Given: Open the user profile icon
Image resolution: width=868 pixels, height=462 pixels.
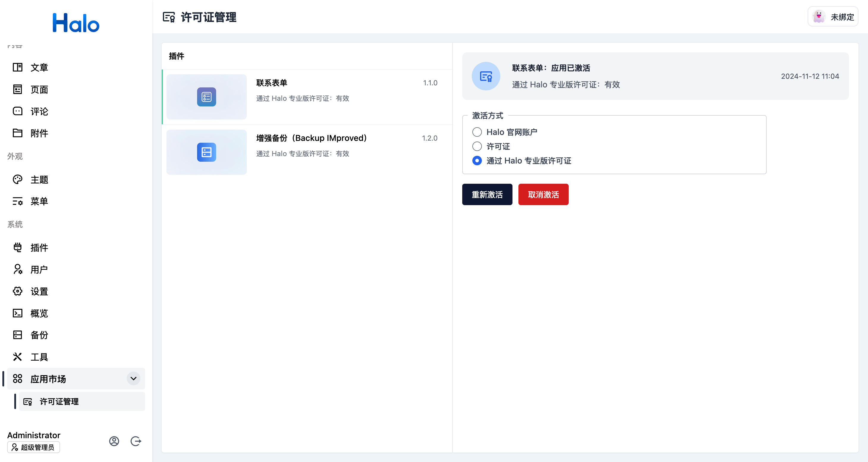Looking at the screenshot, I should (x=114, y=441).
